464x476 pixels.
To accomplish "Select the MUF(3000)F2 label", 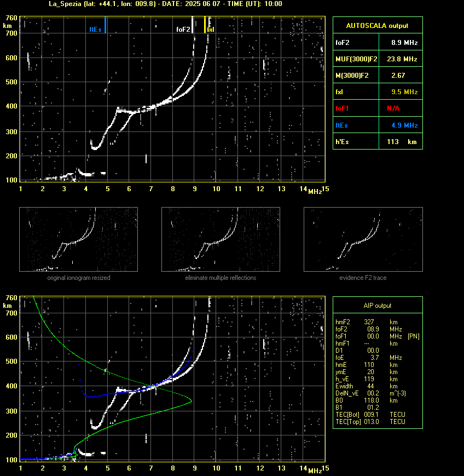I will pyautogui.click(x=356, y=59).
